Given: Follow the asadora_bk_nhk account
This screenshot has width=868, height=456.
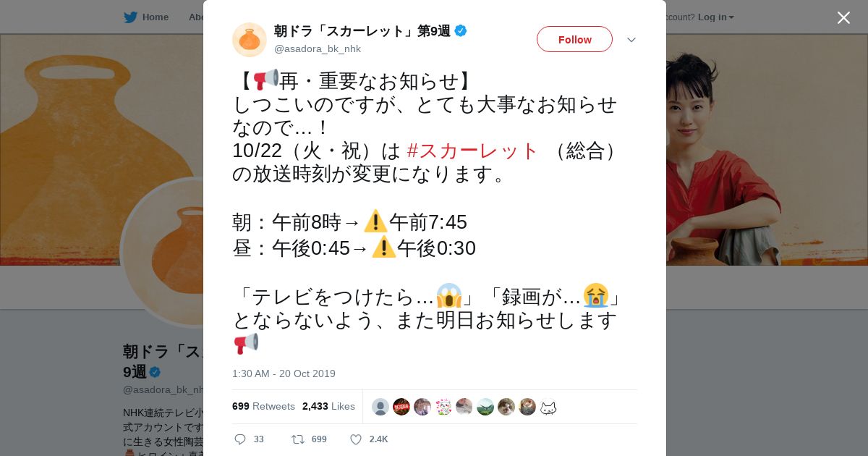Looking at the screenshot, I should point(574,39).
